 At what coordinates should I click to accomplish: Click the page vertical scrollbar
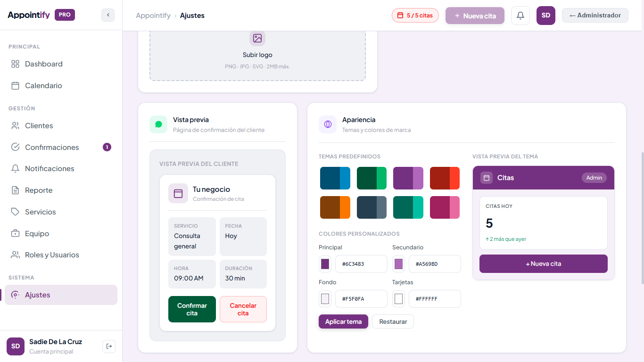642,218
